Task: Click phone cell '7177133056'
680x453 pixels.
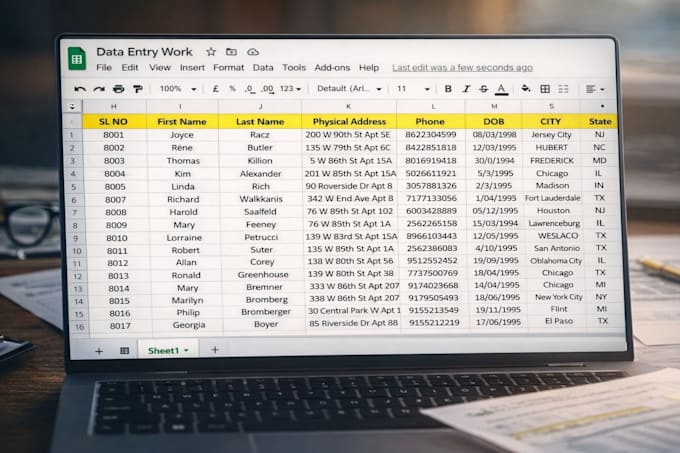Action: pyautogui.click(x=431, y=198)
